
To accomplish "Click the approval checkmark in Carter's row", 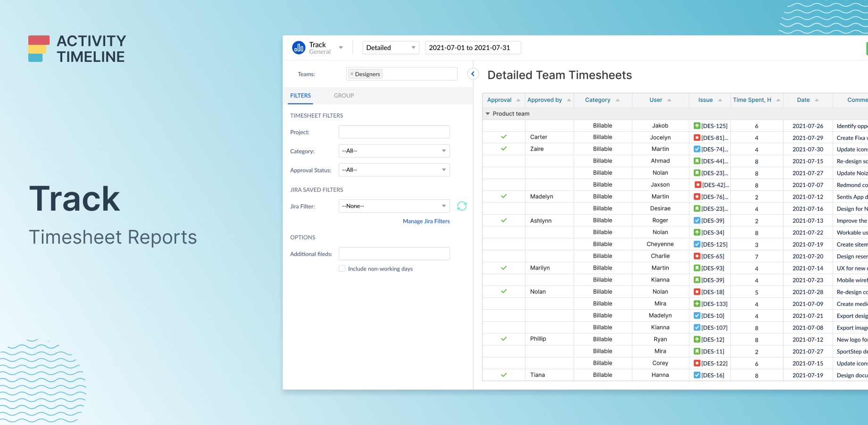I will pyautogui.click(x=504, y=137).
